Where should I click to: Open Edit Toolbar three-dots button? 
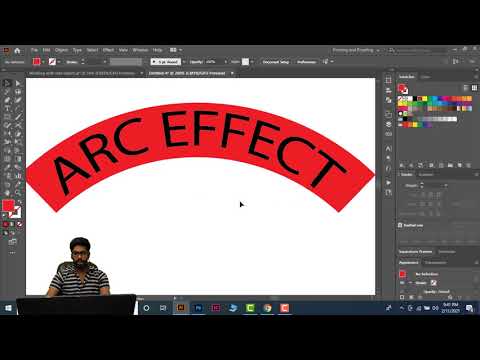click(12, 253)
